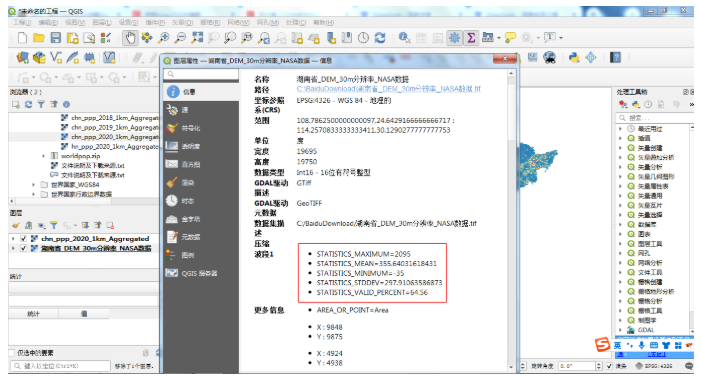
Task: Select the Zoom Out magnifier tool
Action: coord(180,38)
